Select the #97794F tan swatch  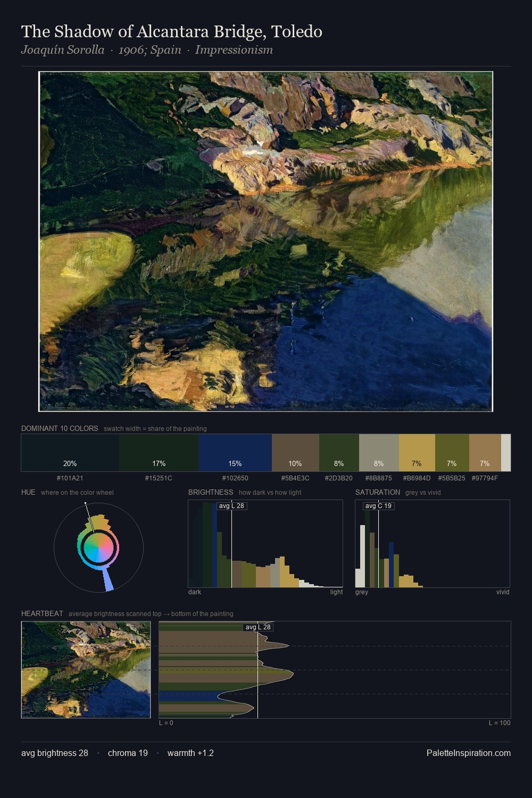[x=485, y=453]
